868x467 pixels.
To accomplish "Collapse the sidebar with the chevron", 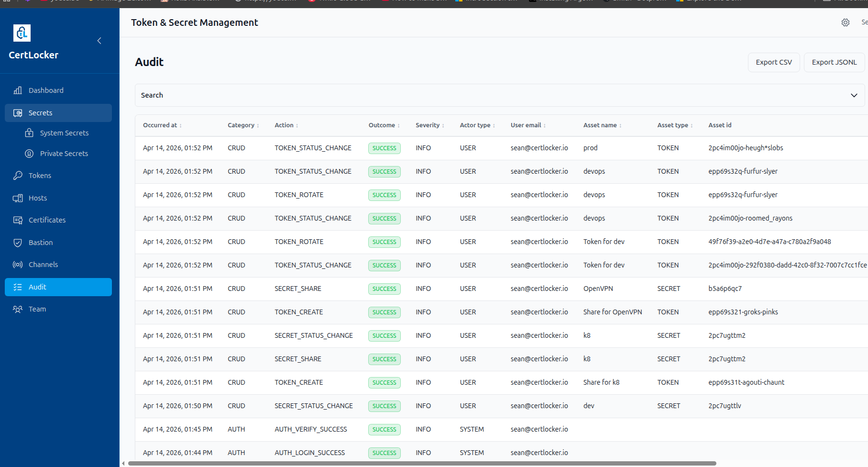I will (99, 41).
